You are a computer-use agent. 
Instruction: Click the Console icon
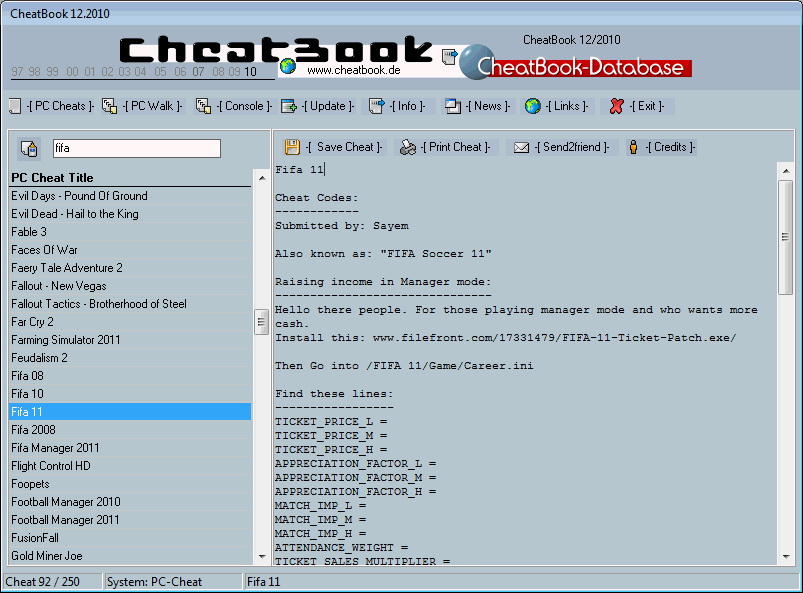(x=203, y=107)
